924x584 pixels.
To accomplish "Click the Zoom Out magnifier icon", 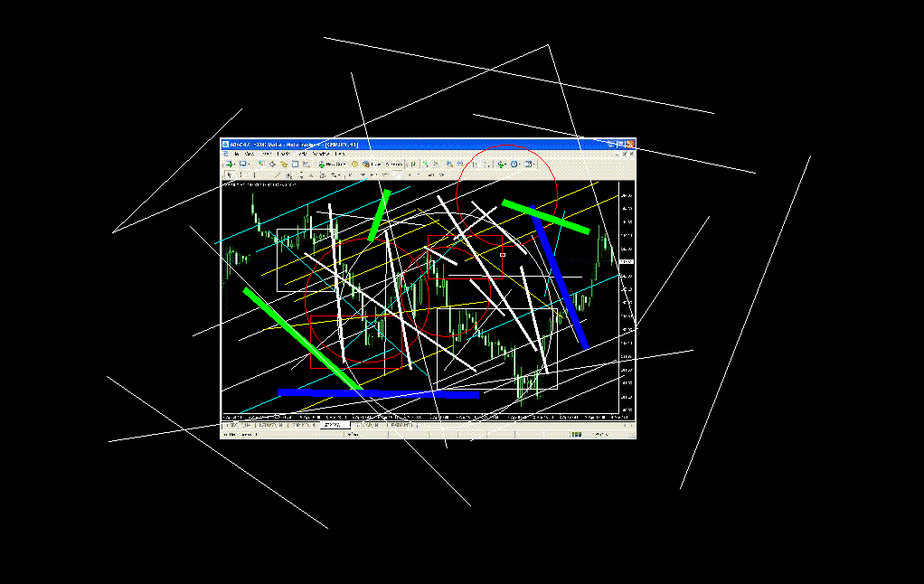I will [460, 165].
